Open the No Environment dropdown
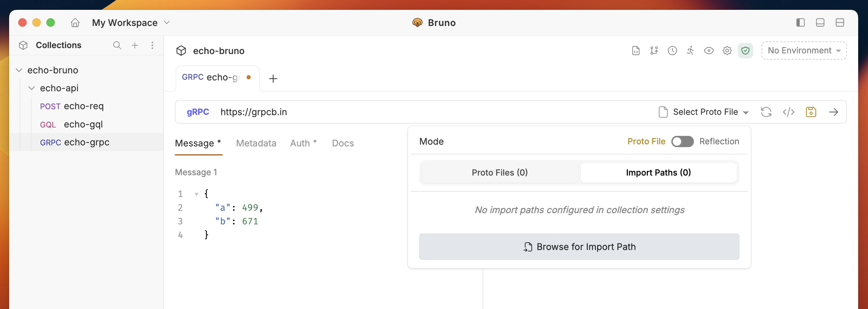The image size is (868, 309). point(804,51)
